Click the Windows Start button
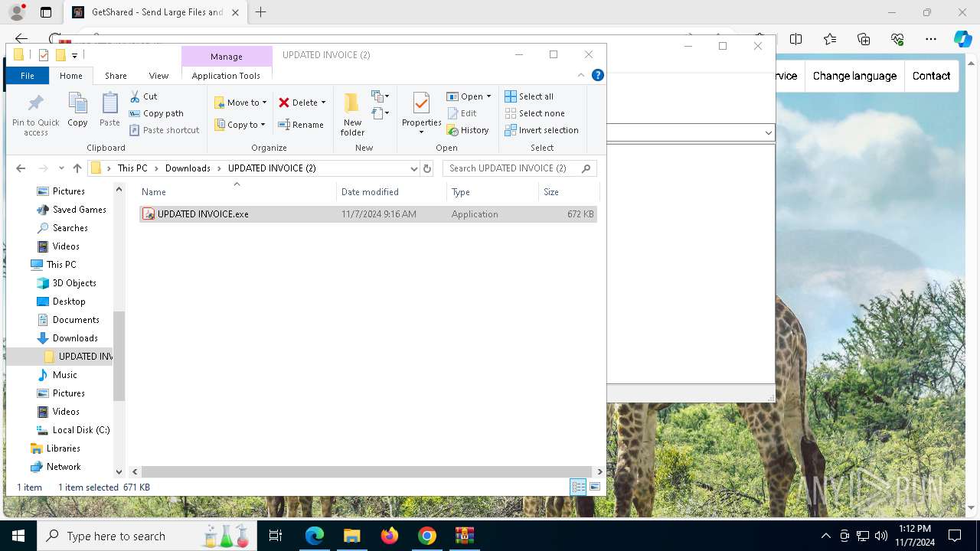The height and width of the screenshot is (551, 980). (18, 536)
